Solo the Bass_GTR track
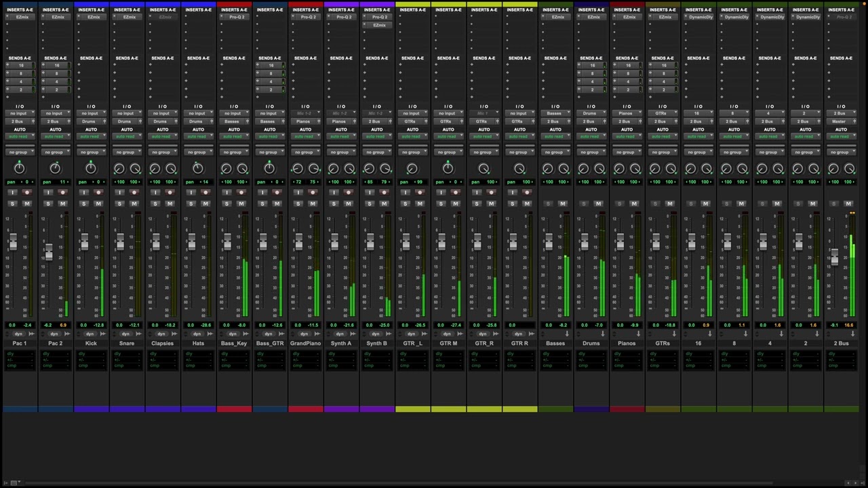 coord(262,203)
